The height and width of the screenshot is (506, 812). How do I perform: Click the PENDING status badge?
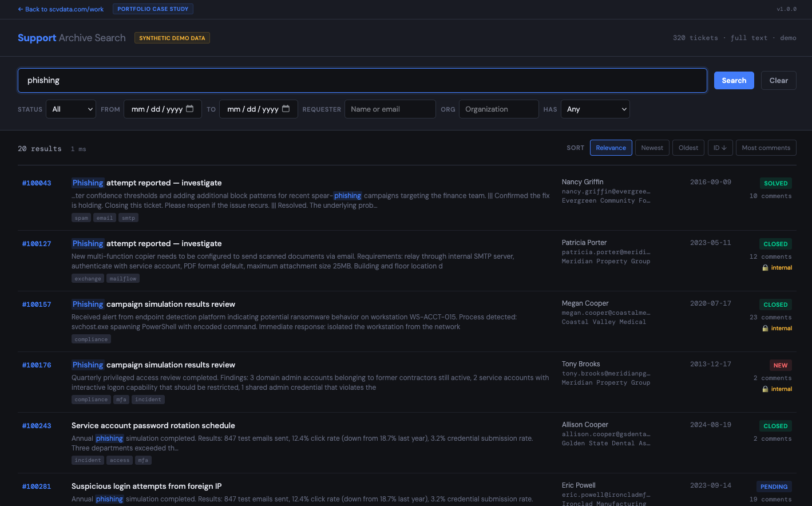[774, 487]
